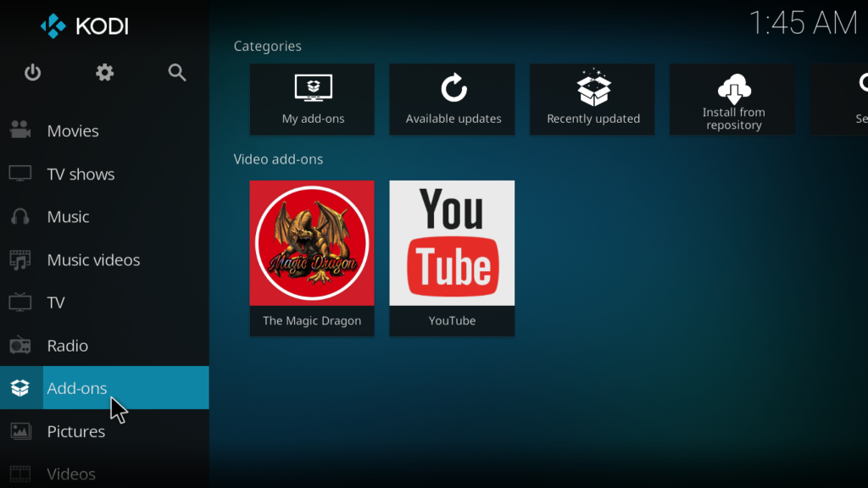Click the Recently updated box icon

click(593, 87)
